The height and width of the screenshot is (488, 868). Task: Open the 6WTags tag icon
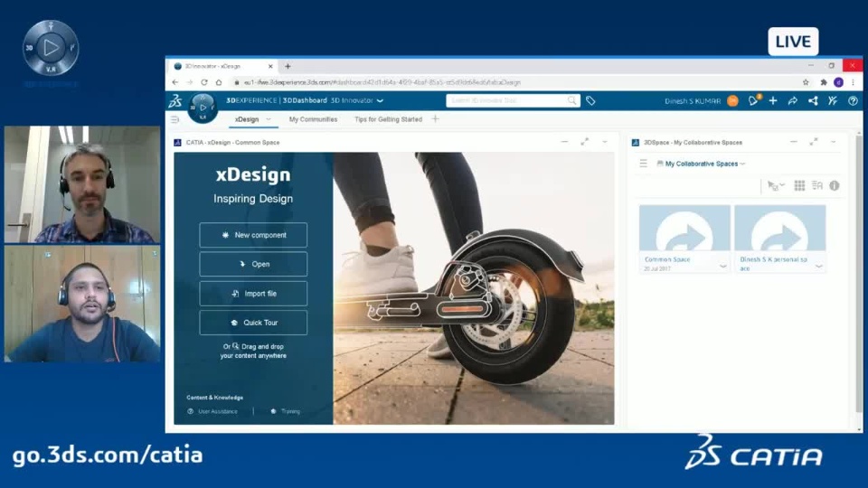coord(590,100)
